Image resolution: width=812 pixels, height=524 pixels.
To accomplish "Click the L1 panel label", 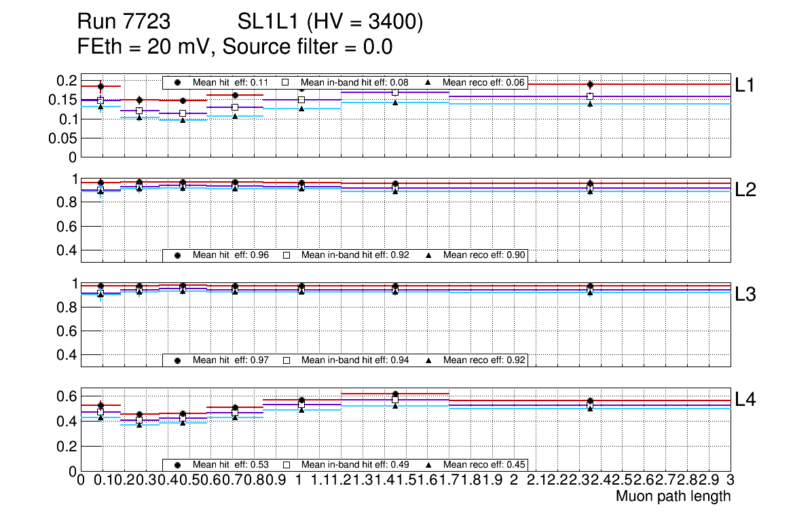I will coord(746,85).
